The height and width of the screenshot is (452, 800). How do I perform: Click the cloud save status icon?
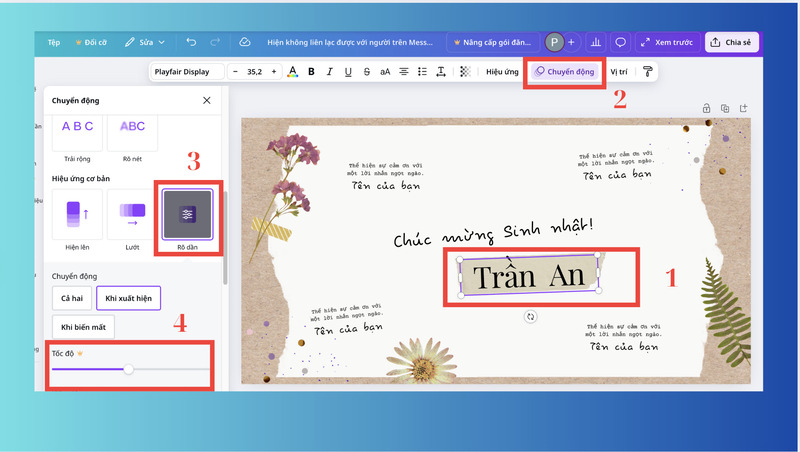[x=245, y=43]
